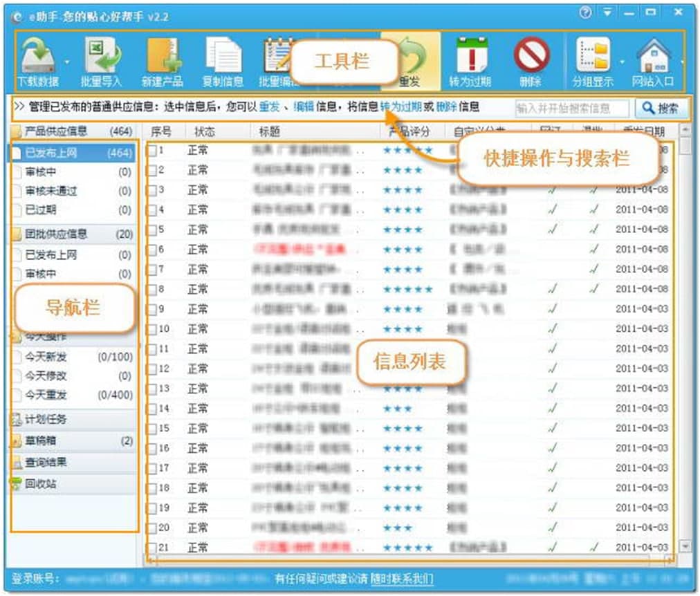Tick checkbox for row 2
The height and width of the screenshot is (596, 700).
(151, 170)
